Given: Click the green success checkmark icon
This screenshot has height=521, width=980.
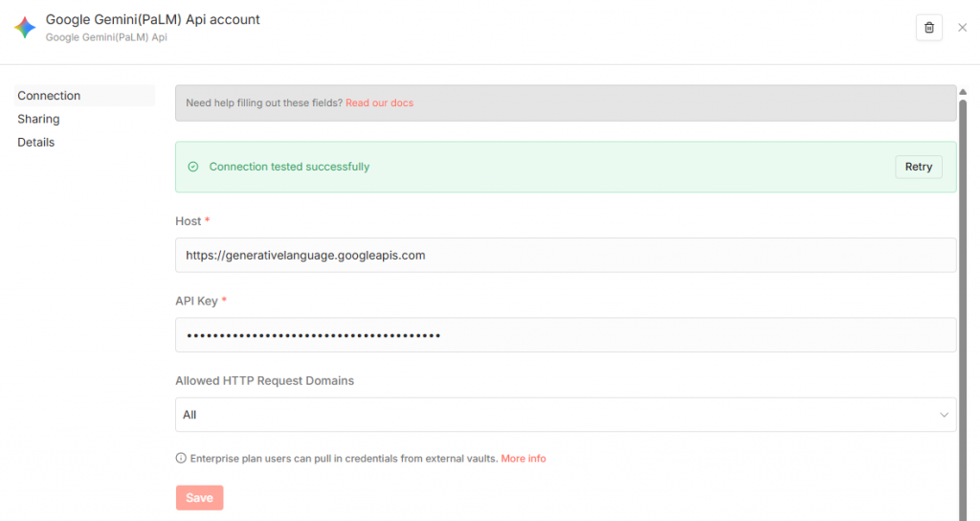Looking at the screenshot, I should (193, 167).
